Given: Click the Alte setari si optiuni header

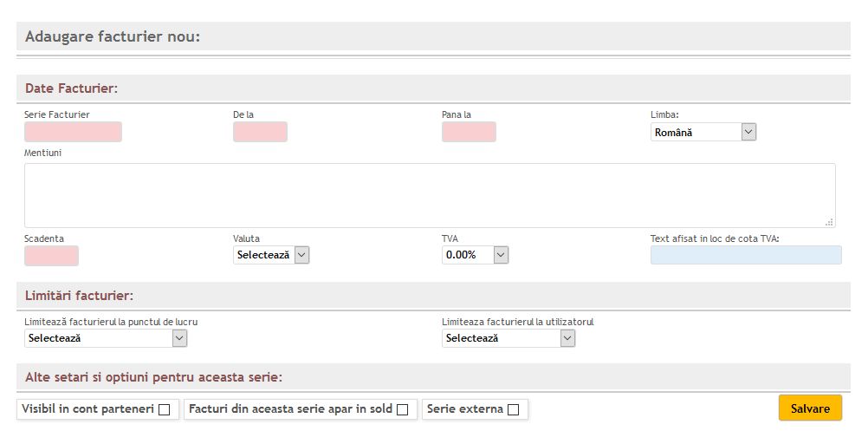Looking at the screenshot, I should pyautogui.click(x=153, y=377).
